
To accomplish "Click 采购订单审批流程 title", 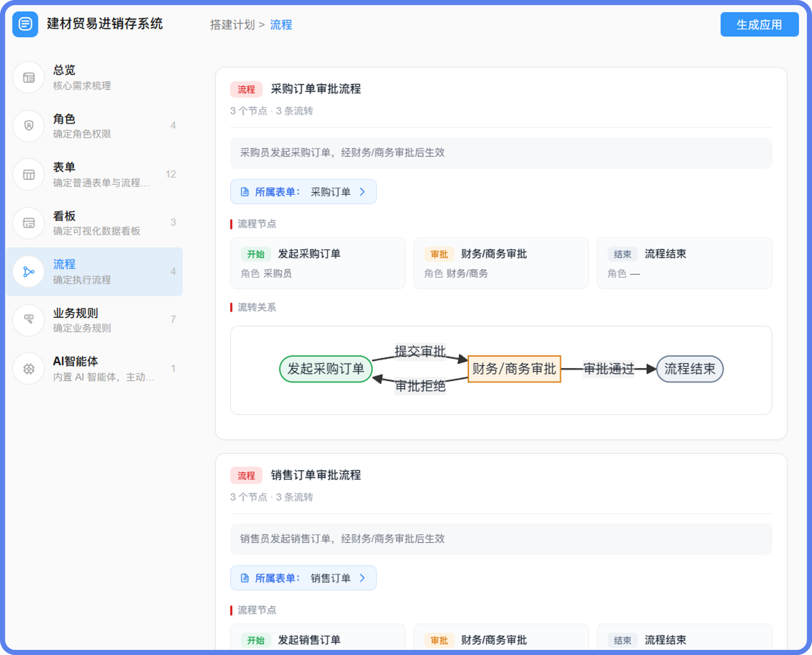I will click(316, 89).
